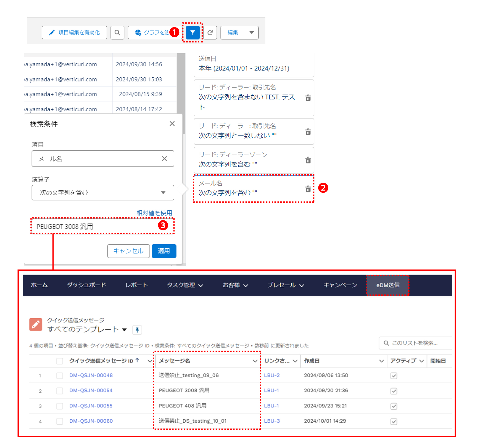Screen dimensions: 492x448
Task: Open the eDM送信 tab
Action: tap(387, 285)
